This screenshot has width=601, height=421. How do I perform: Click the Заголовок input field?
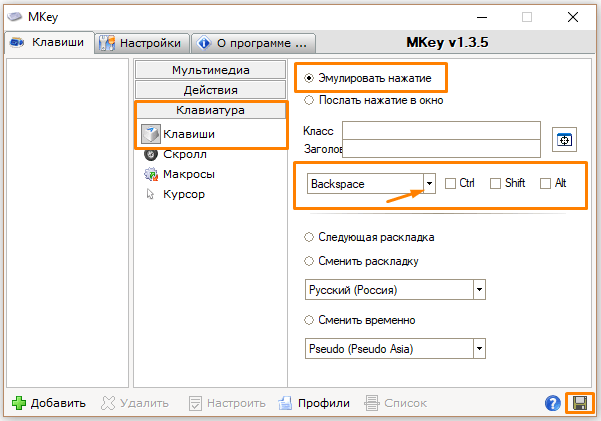[441, 148]
